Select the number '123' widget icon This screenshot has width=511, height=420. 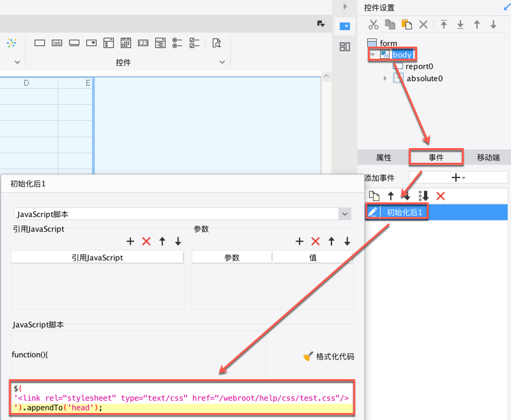pos(143,43)
